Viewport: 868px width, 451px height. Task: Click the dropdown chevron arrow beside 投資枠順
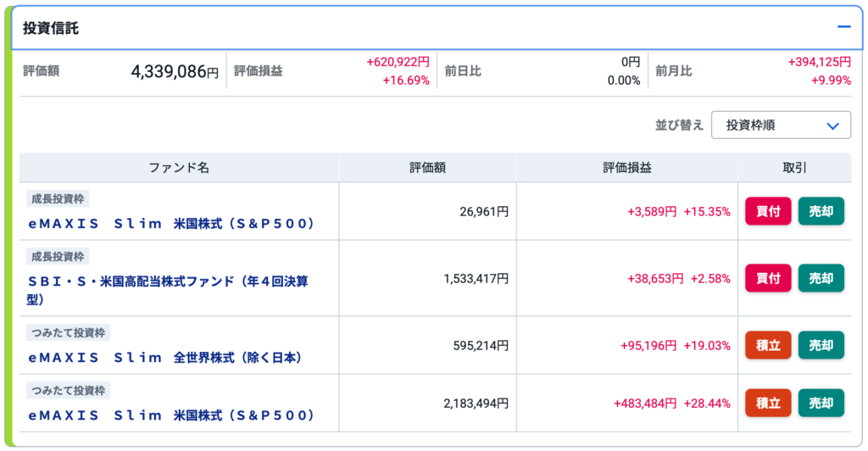tap(832, 125)
